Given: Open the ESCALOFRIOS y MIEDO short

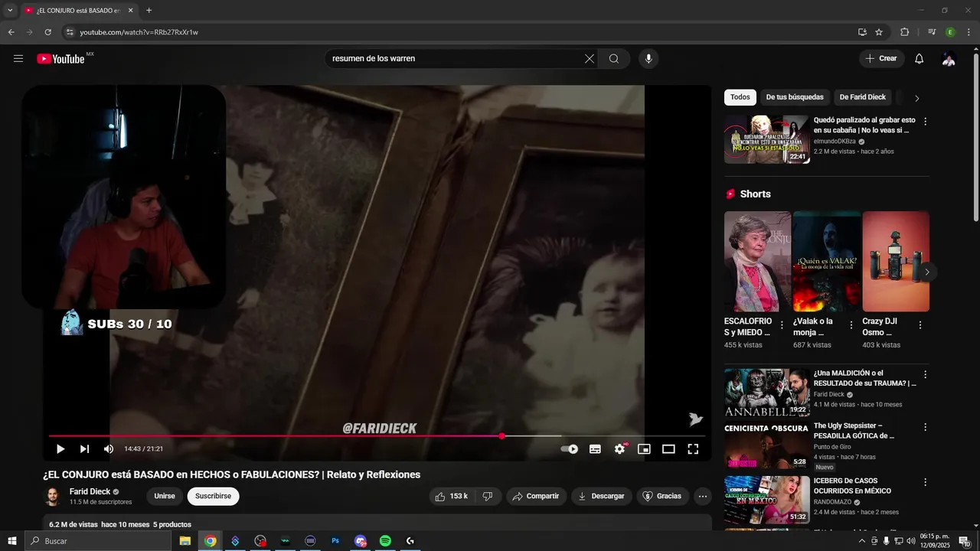Looking at the screenshot, I should coord(757,262).
